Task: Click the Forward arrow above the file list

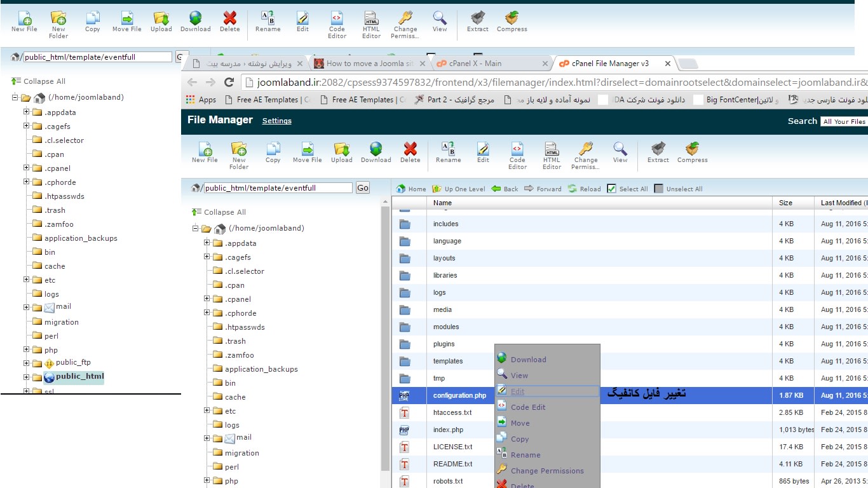Action: pos(529,189)
